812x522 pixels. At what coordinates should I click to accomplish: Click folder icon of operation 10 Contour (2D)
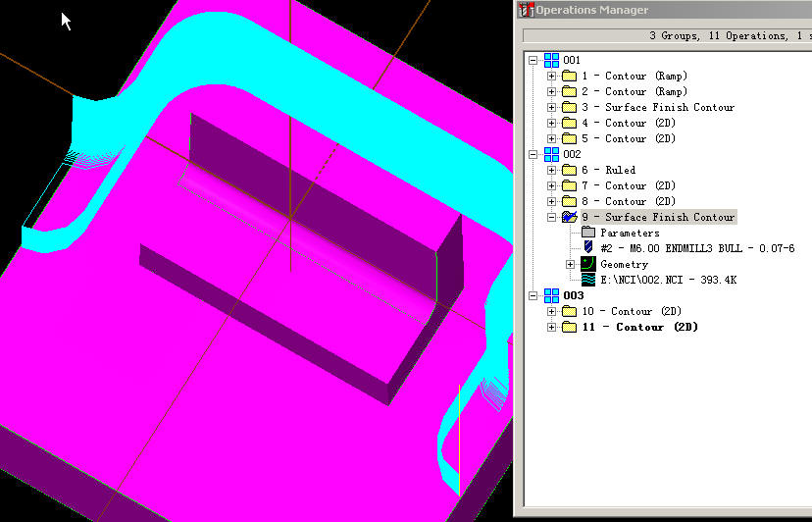click(569, 312)
